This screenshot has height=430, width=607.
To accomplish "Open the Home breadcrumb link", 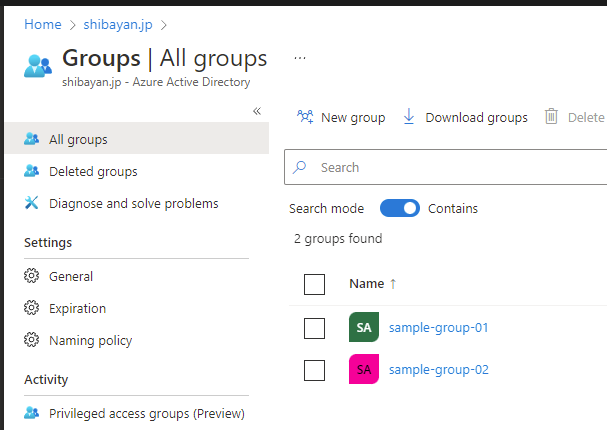I will (43, 24).
